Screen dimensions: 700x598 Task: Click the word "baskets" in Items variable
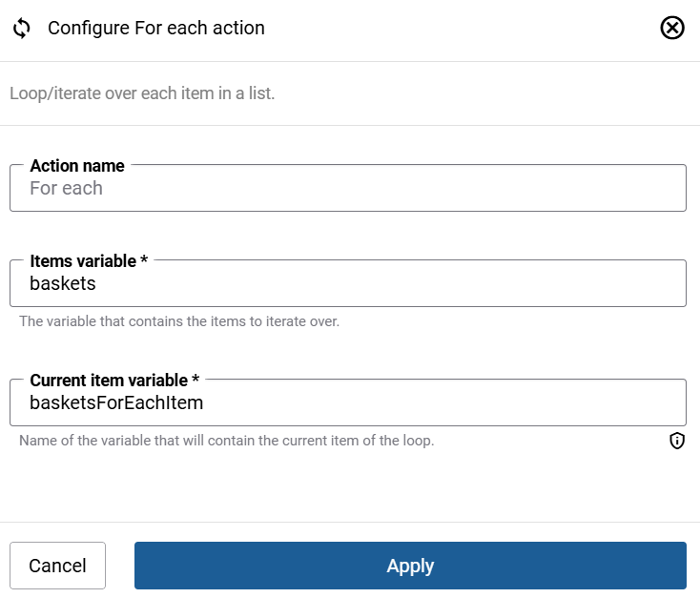(63, 284)
